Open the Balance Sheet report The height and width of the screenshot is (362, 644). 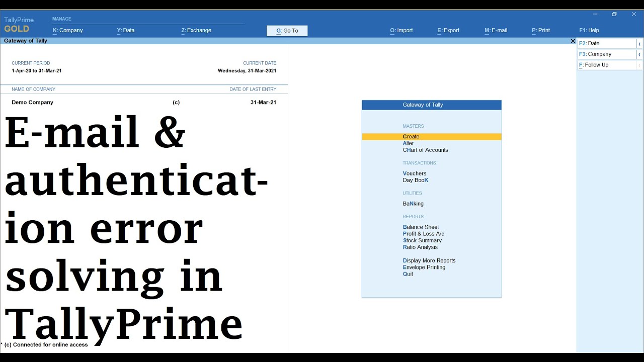pos(421,227)
